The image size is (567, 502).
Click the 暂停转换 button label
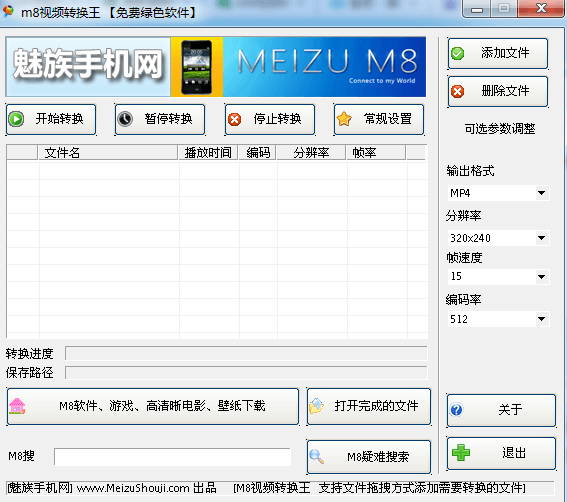click(x=169, y=119)
